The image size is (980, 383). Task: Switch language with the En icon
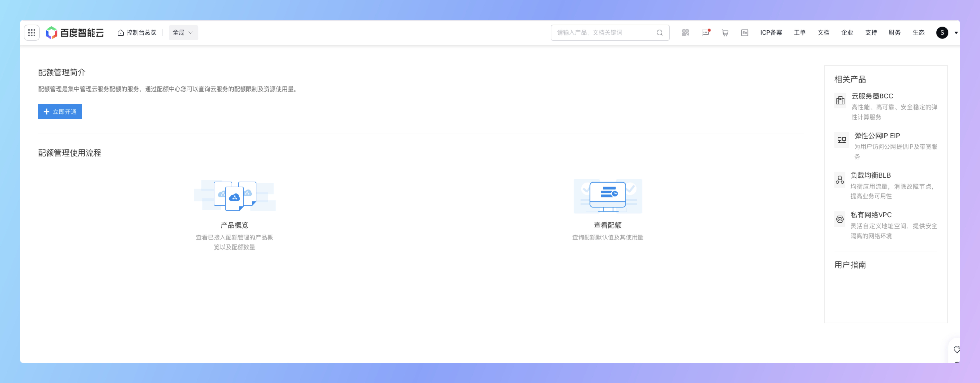point(745,33)
